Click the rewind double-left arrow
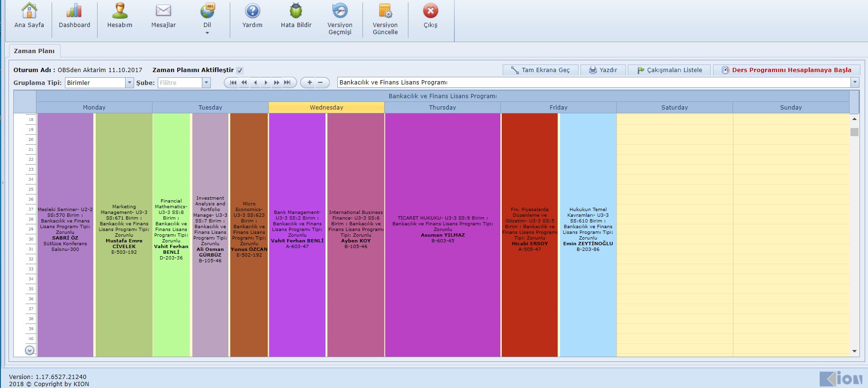Image resolution: width=868 pixels, height=388 pixels. 244,83
